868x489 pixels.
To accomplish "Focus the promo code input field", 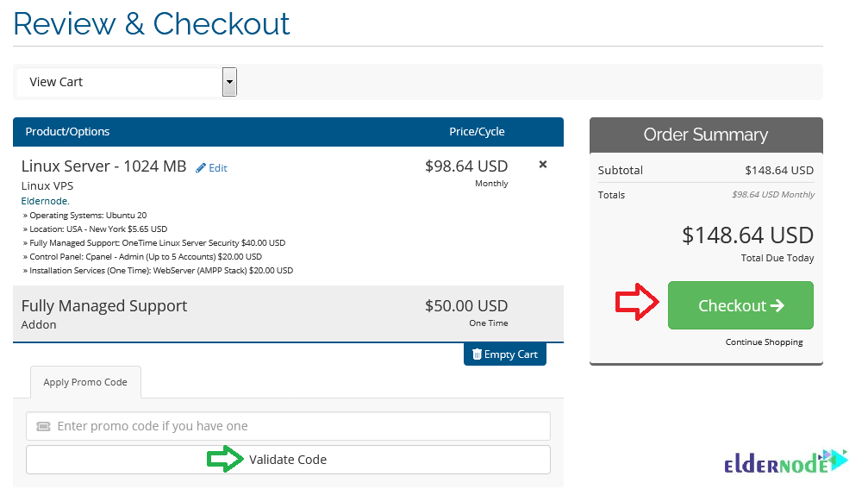I will (288, 426).
